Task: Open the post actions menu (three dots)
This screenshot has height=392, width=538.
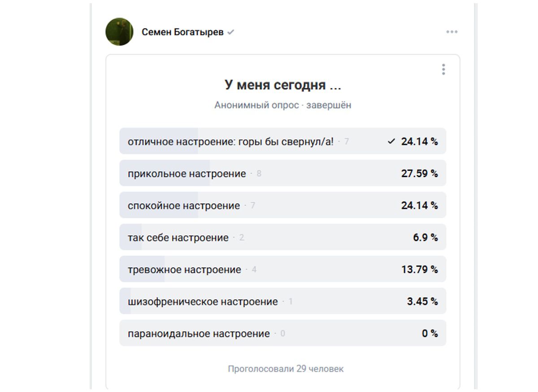Action: point(451,31)
